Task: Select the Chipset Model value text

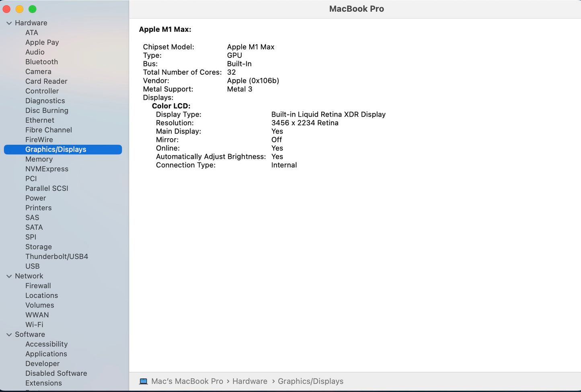Action: tap(250, 47)
